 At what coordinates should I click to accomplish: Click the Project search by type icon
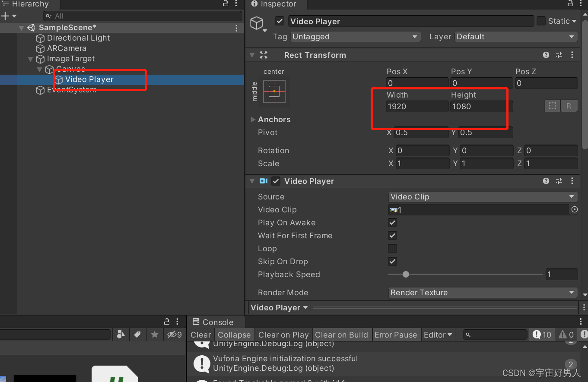(121, 335)
